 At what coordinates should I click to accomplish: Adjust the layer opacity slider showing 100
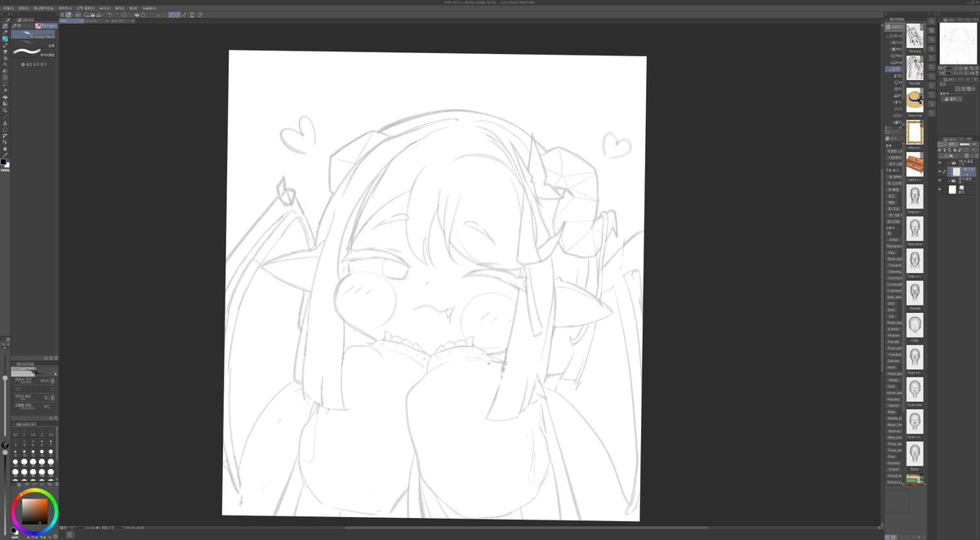[964, 144]
